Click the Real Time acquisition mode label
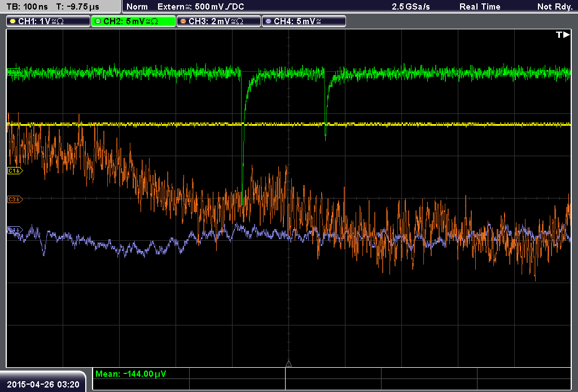The image size is (578, 392). point(480,7)
